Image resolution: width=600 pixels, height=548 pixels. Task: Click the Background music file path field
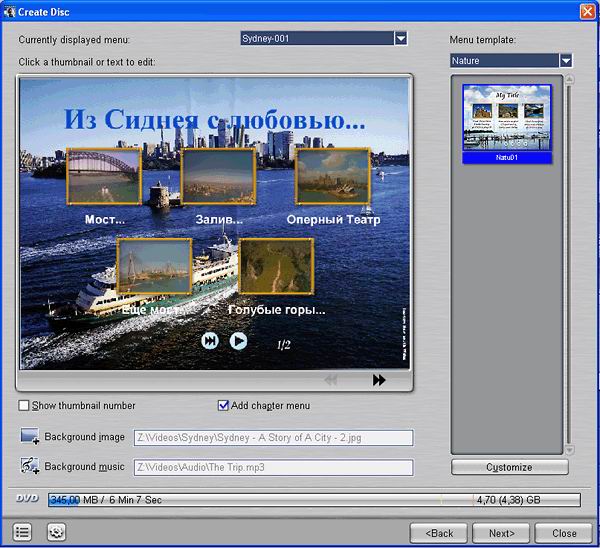coord(273,467)
